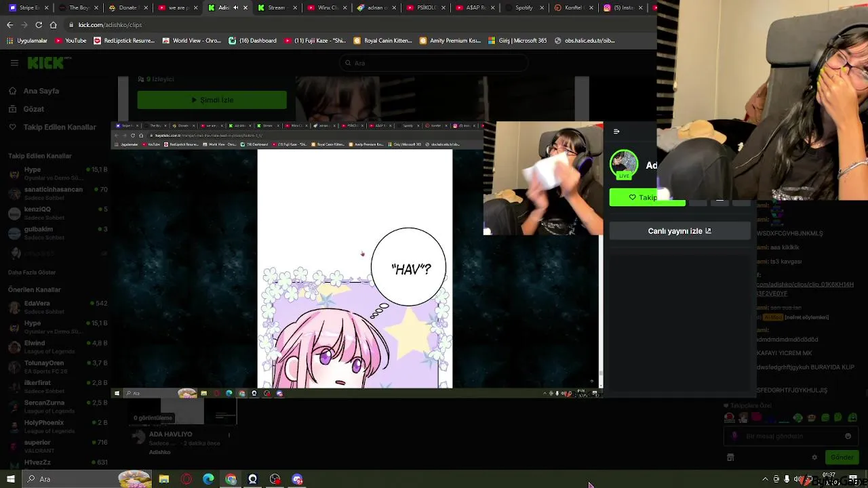Open sanaticinhasancan channel in sidebar
Screen dimensions: 868x488
pyautogui.click(x=58, y=193)
